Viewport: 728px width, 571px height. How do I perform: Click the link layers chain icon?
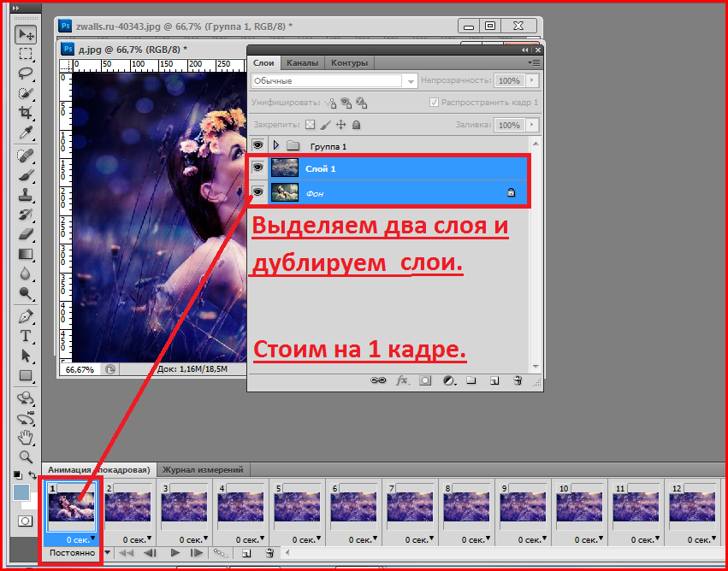(x=378, y=380)
